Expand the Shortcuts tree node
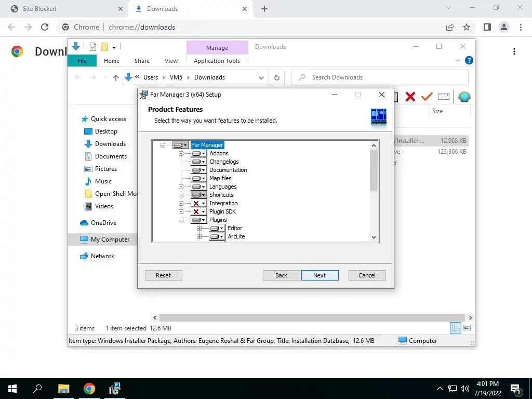The width and height of the screenshot is (532, 399). (181, 195)
